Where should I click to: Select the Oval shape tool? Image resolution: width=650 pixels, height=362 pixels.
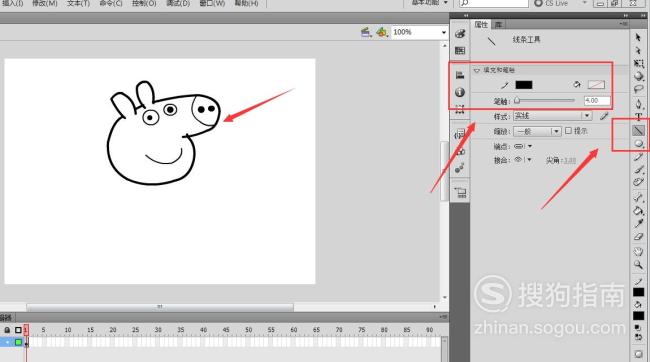638,143
